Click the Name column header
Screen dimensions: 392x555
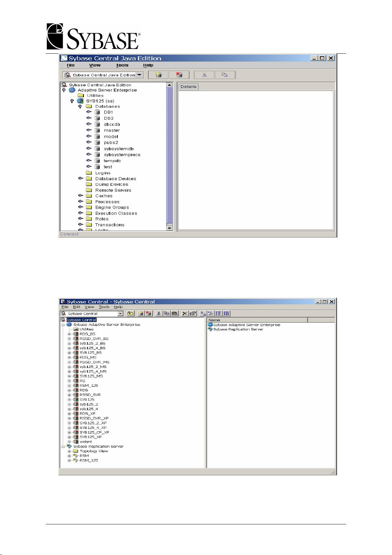pos(257,320)
